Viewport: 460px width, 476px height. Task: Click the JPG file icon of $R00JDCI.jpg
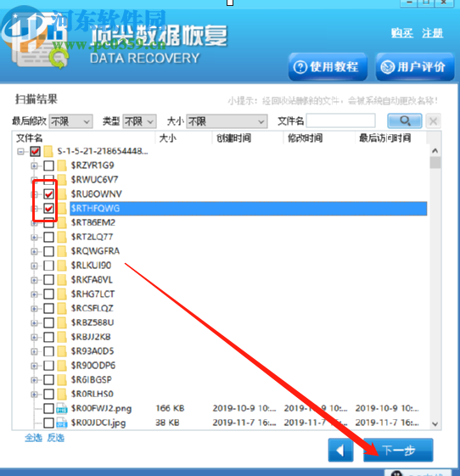point(62,423)
